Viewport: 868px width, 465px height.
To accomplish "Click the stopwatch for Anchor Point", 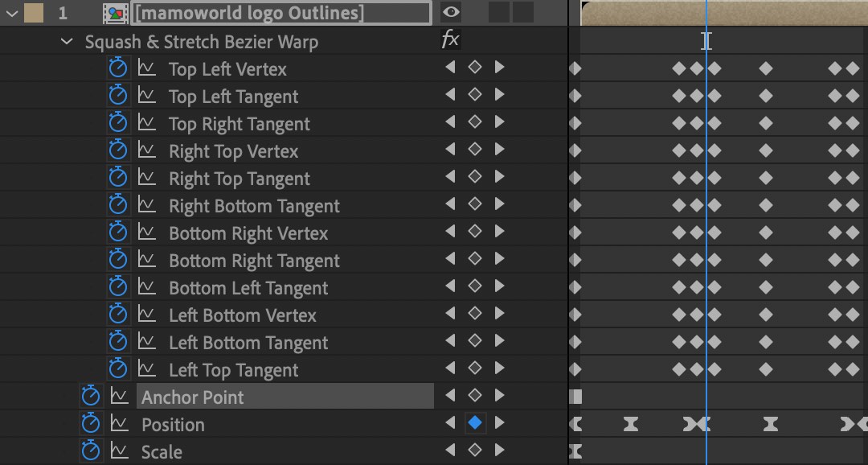I will pos(91,397).
